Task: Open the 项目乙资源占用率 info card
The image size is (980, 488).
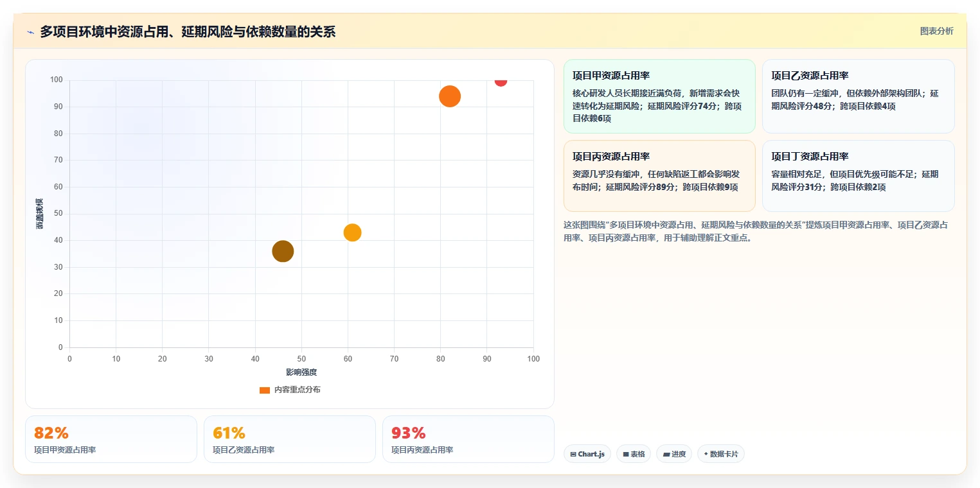Action: [x=858, y=96]
